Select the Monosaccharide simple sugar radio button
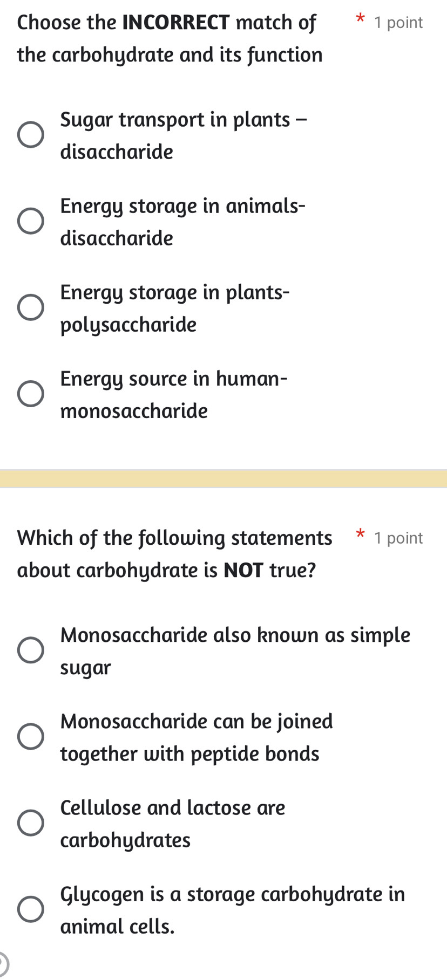This screenshot has height=980, width=447. click(31, 650)
